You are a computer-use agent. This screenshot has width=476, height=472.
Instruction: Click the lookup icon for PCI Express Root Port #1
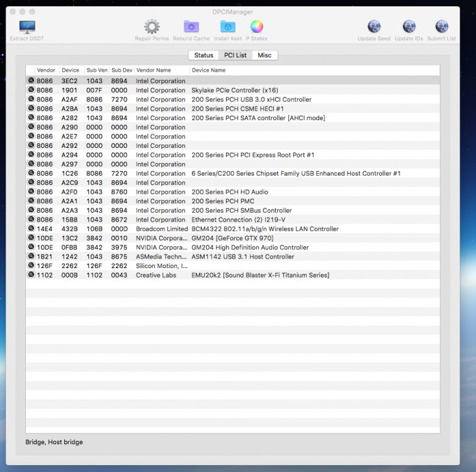coord(31,154)
